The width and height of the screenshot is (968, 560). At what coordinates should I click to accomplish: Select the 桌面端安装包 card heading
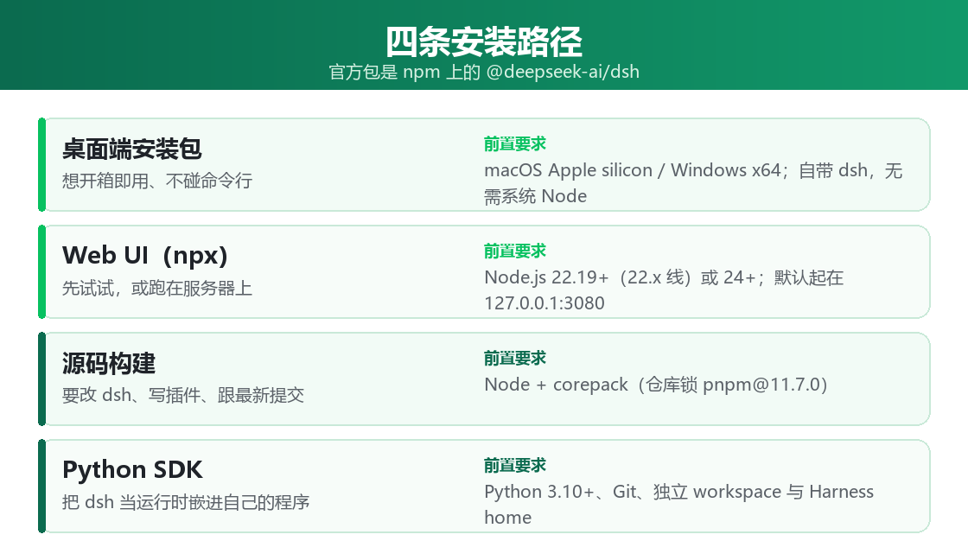[x=132, y=149]
